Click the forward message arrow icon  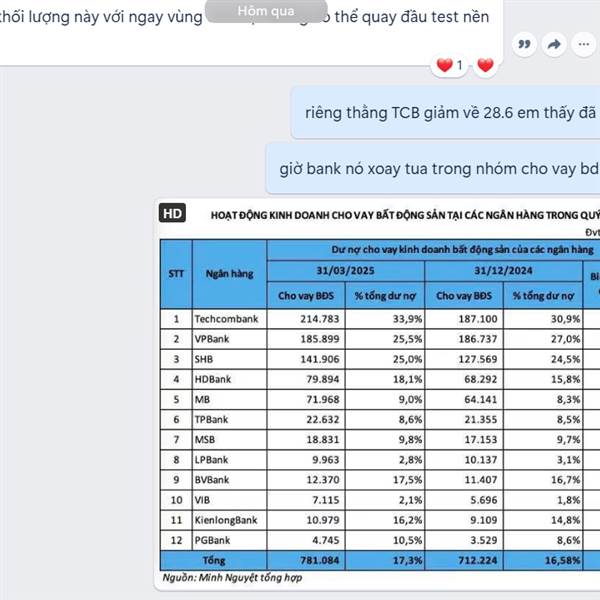coord(554,44)
